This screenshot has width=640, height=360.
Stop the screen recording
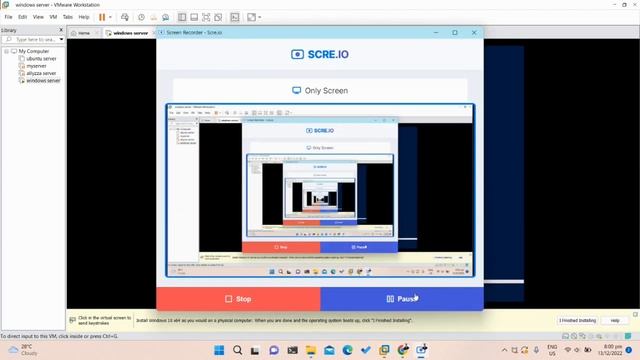pos(238,299)
